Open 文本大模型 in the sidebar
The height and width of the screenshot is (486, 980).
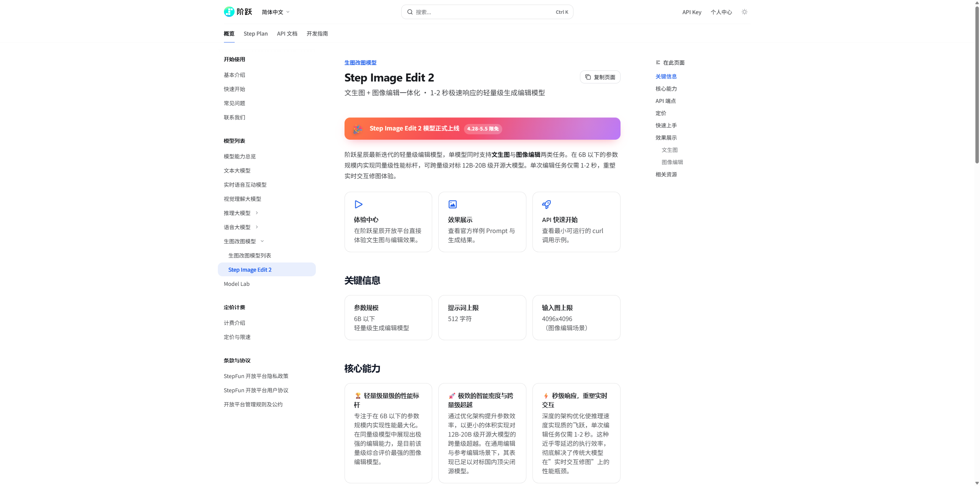coord(237,171)
